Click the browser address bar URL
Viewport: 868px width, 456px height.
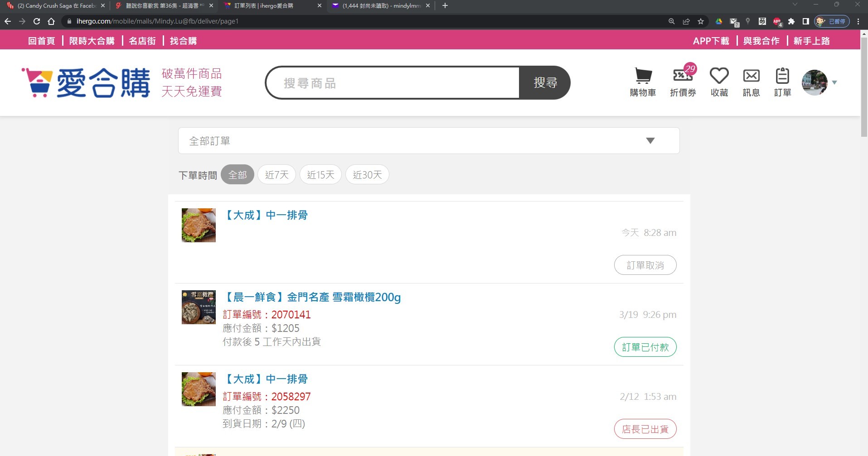[x=157, y=21]
